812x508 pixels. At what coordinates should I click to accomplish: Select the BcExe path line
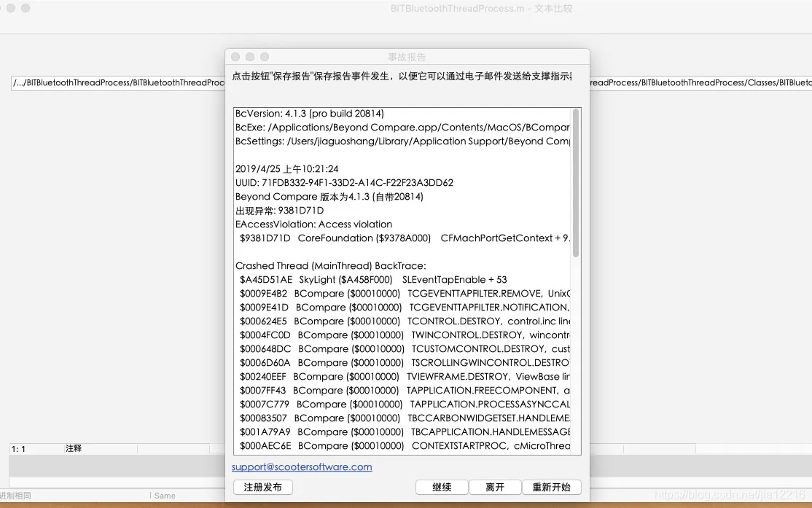pyautogui.click(x=402, y=128)
